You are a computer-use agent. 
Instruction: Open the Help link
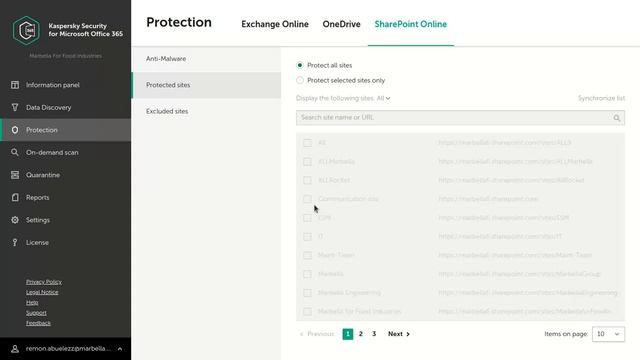click(32, 302)
